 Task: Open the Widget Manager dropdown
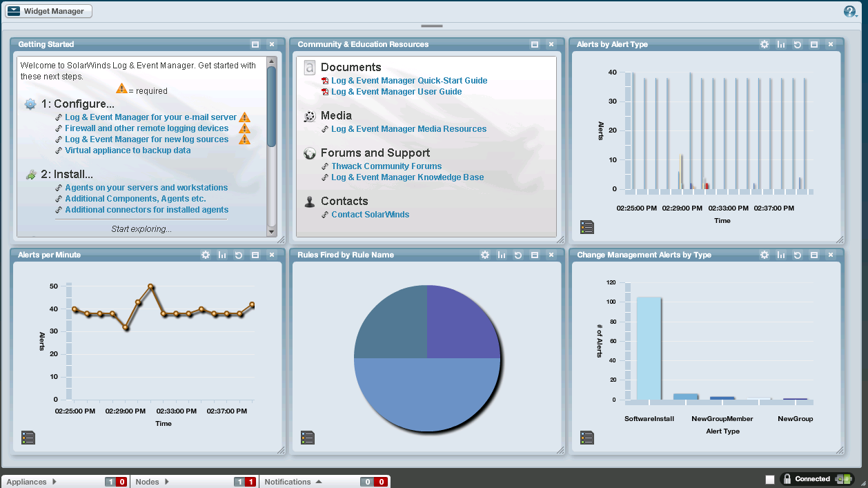(x=48, y=11)
